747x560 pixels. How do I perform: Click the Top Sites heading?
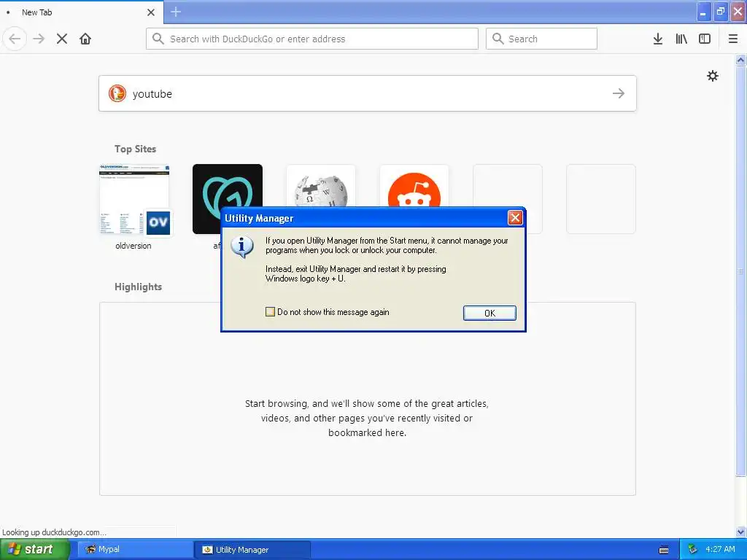[x=135, y=149]
